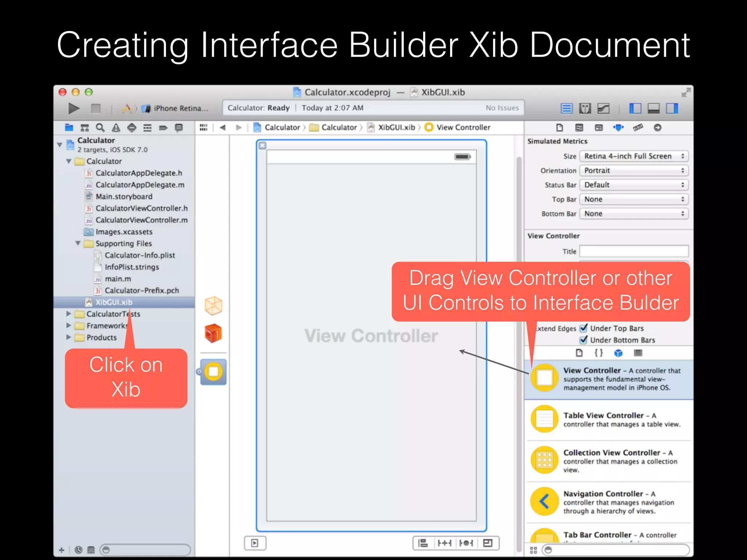Select Collection View Controller library item

click(x=609, y=461)
